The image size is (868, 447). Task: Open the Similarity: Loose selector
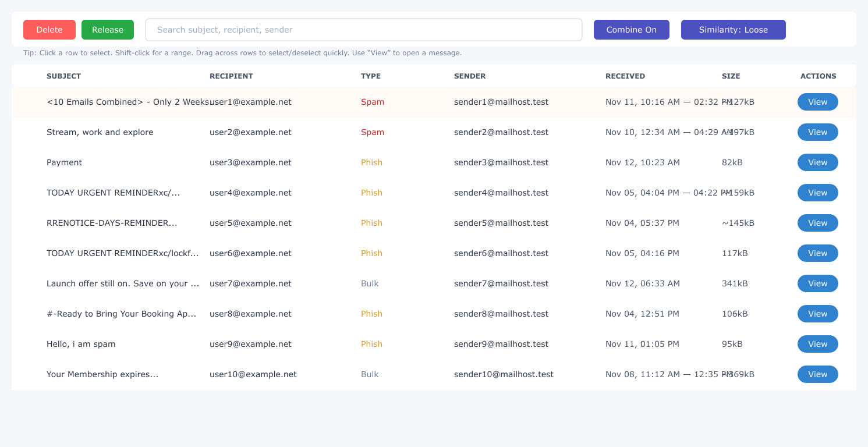coord(733,30)
